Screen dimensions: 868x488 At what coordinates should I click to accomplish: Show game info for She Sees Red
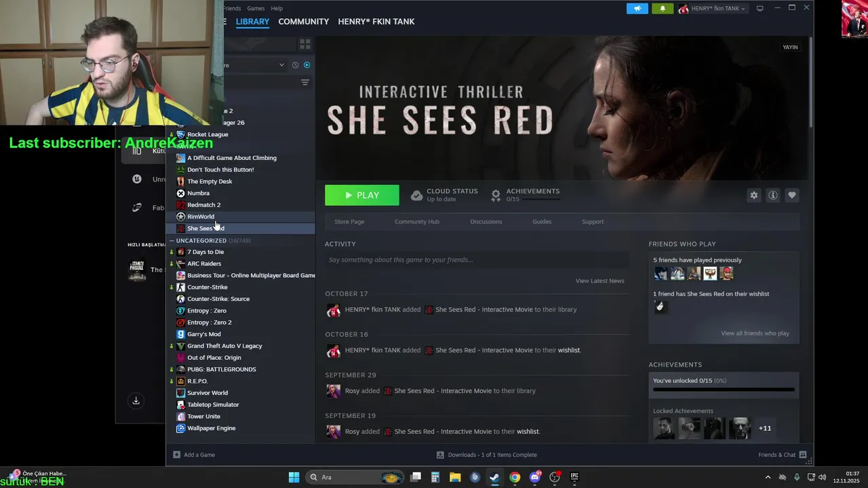pyautogui.click(x=772, y=195)
